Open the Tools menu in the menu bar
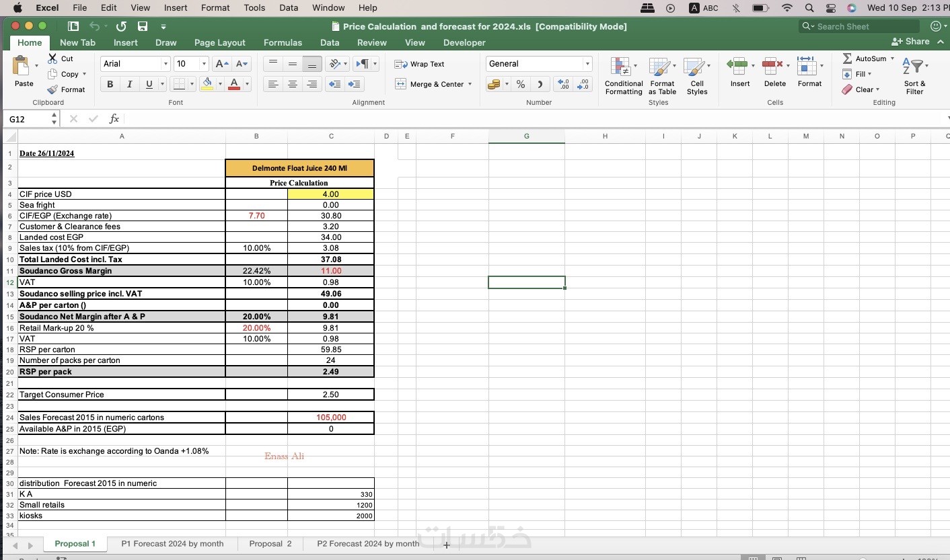The height and width of the screenshot is (560, 950). tap(254, 7)
